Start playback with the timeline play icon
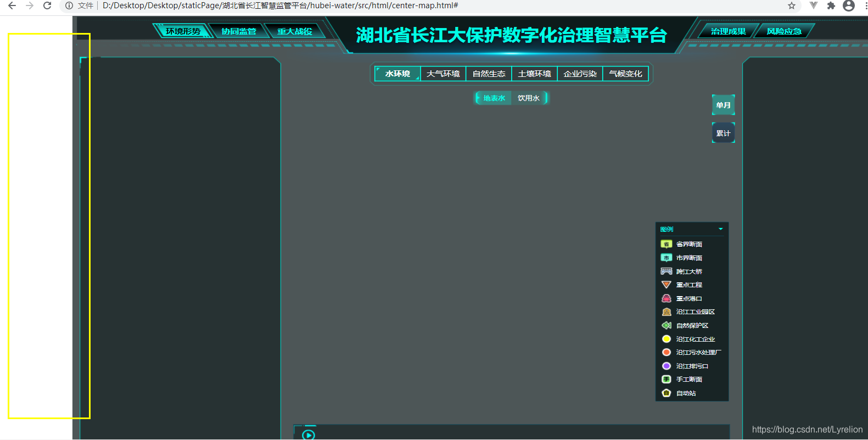Screen dimensions: 868x440 [309, 435]
